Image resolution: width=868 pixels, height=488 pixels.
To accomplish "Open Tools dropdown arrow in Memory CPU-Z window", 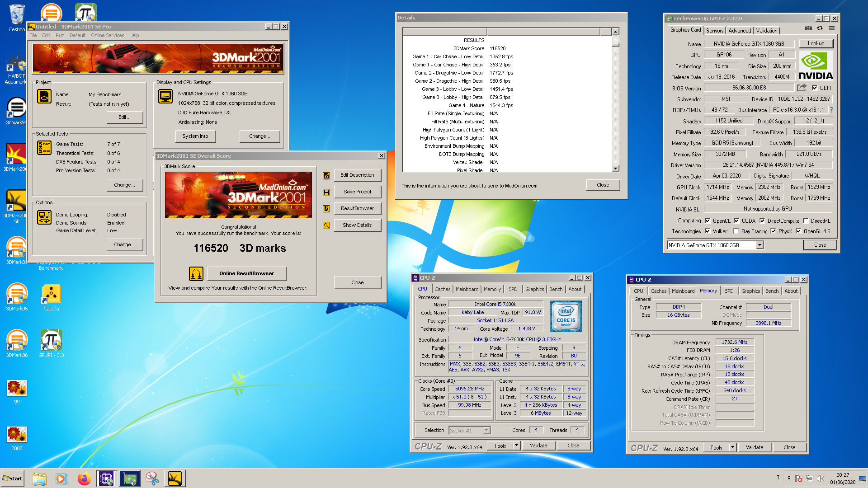I will pyautogui.click(x=732, y=448).
